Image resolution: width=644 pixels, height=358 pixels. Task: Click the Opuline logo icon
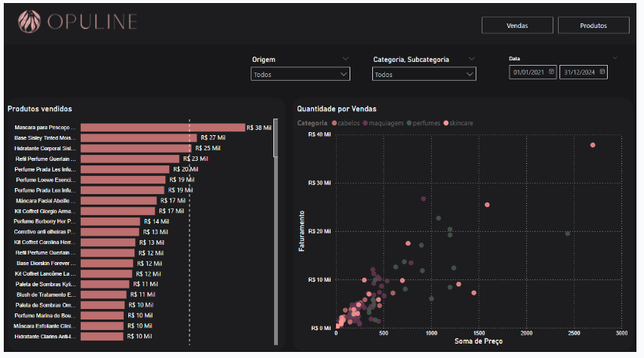coord(29,21)
